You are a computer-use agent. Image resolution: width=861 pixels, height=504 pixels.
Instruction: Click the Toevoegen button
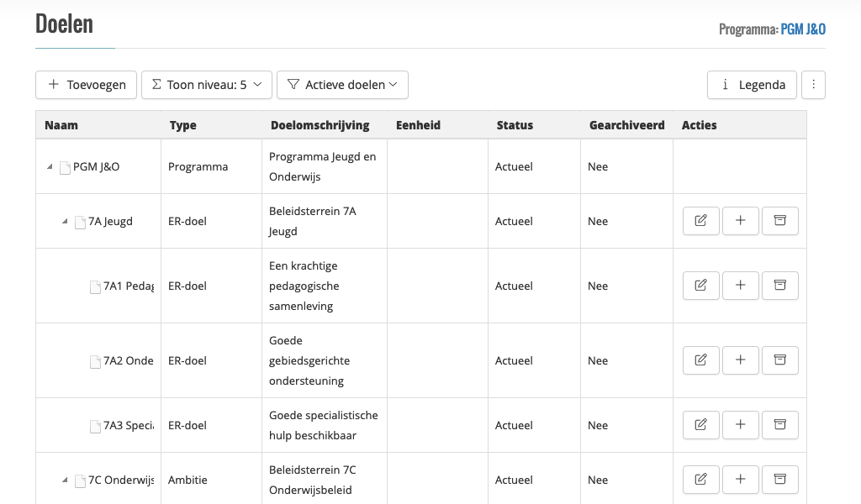(x=86, y=84)
